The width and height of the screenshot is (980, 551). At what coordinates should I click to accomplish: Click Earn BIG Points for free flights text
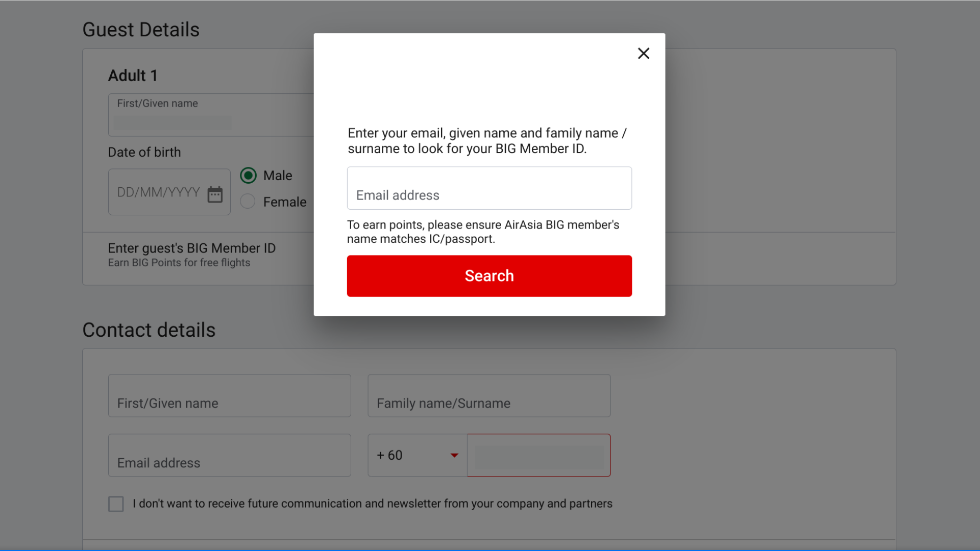click(179, 263)
